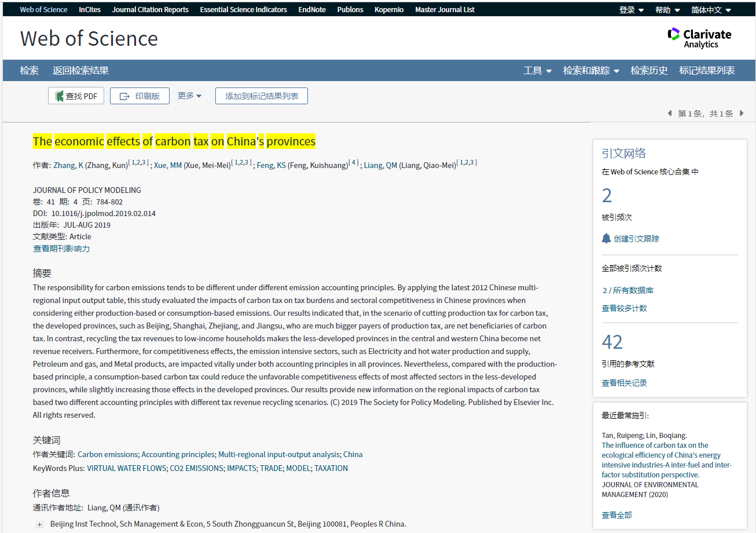Click 第 1 条，共 1 条 record counter

[x=706, y=114]
